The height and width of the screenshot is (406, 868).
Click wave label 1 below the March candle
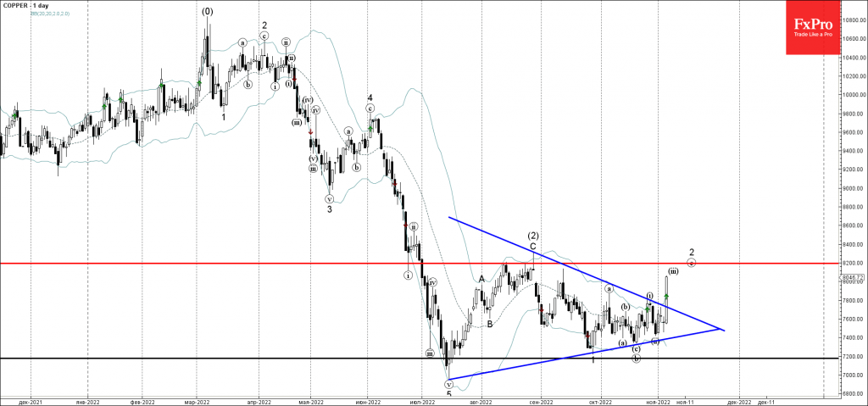[x=223, y=117]
